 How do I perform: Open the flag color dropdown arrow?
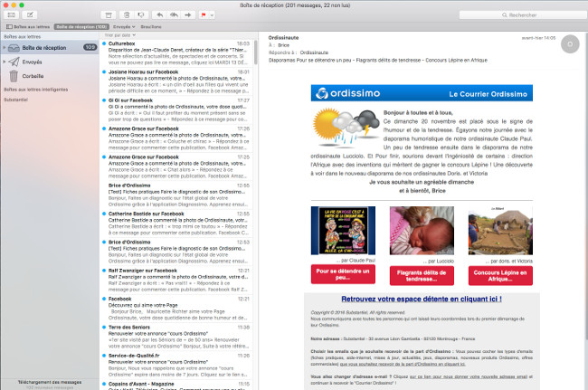pyautogui.click(x=212, y=15)
